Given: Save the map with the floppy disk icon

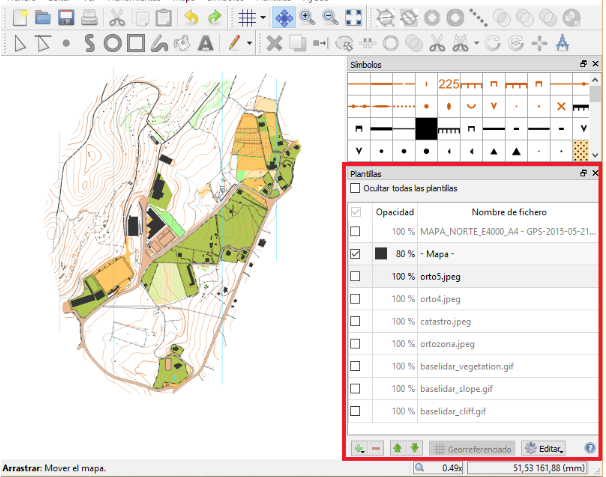Looking at the screenshot, I should click(x=65, y=17).
